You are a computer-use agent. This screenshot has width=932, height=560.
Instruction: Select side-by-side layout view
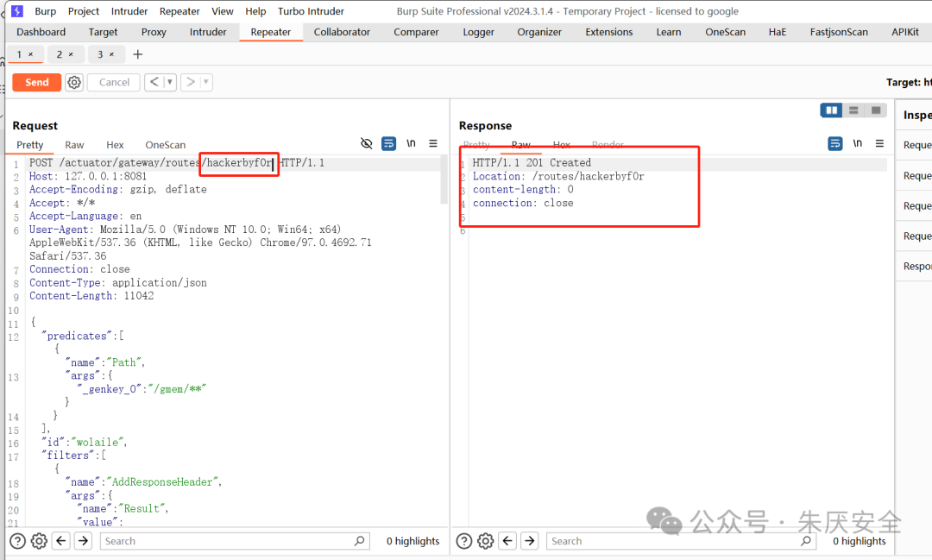click(x=832, y=110)
